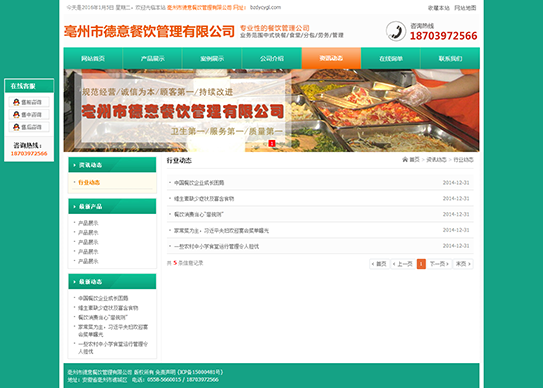The height and width of the screenshot is (388, 543).
Task: Open the first article dated 2014-12-31
Action: (199, 183)
